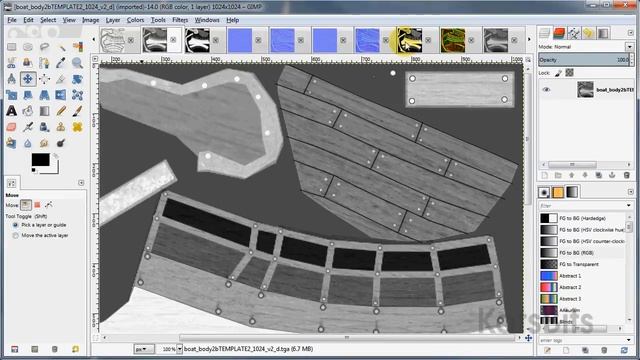Open the tool options tab menu

[81, 183]
